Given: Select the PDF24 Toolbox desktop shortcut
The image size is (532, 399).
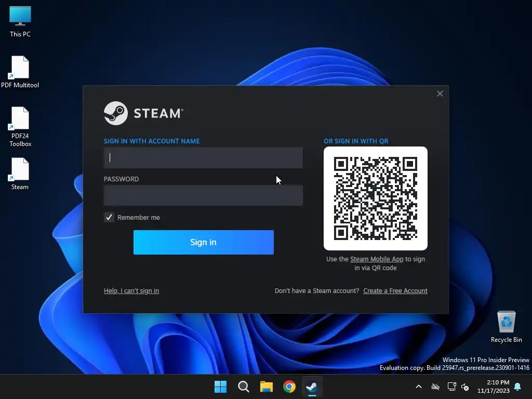Looking at the screenshot, I should coord(20,127).
